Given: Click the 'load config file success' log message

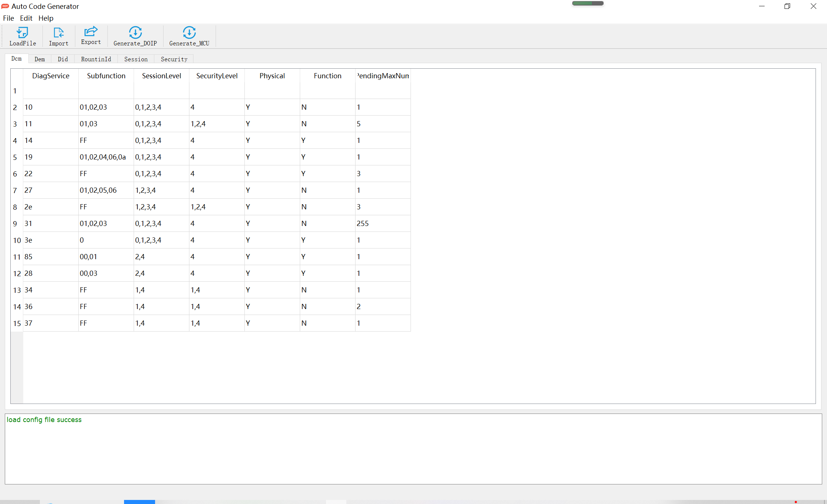Looking at the screenshot, I should tap(44, 420).
